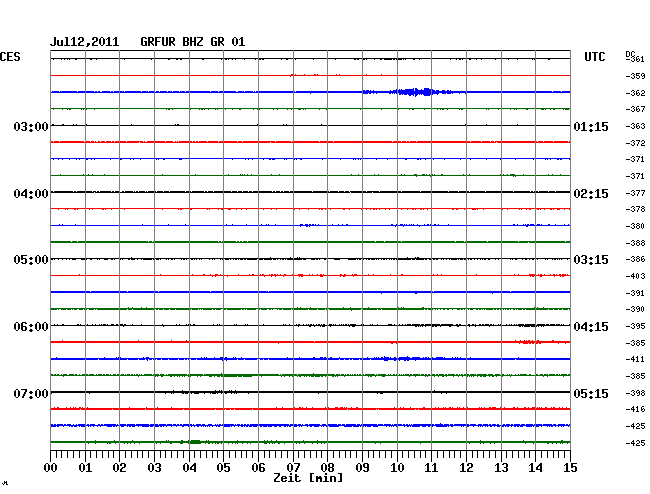Select the DC offset value -380
Image resolution: width=650 pixels, height=494 pixels.
click(x=635, y=226)
